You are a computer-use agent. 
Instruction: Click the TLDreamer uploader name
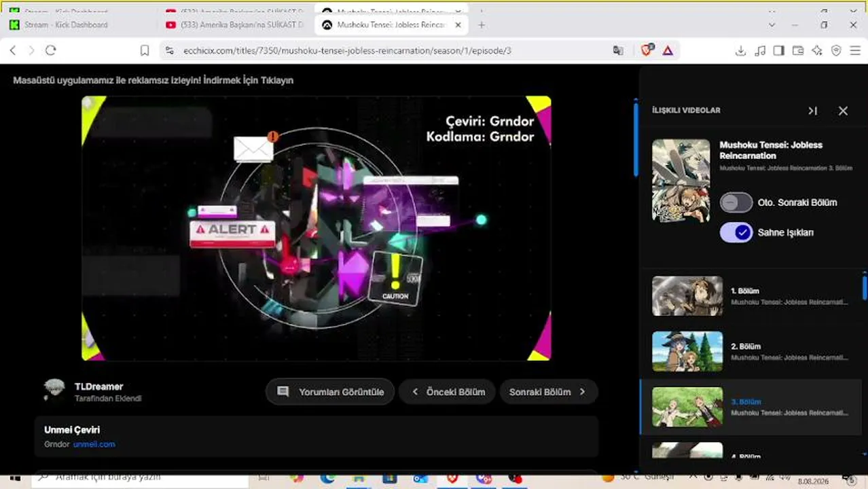click(x=98, y=386)
